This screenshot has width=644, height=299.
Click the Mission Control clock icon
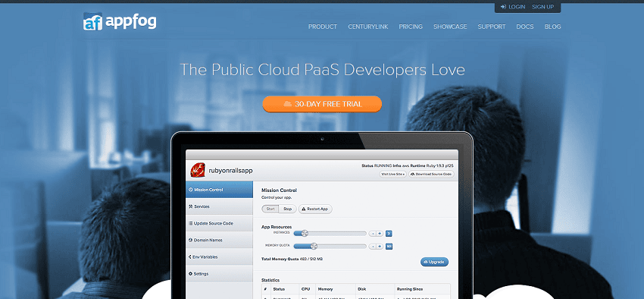(x=190, y=190)
